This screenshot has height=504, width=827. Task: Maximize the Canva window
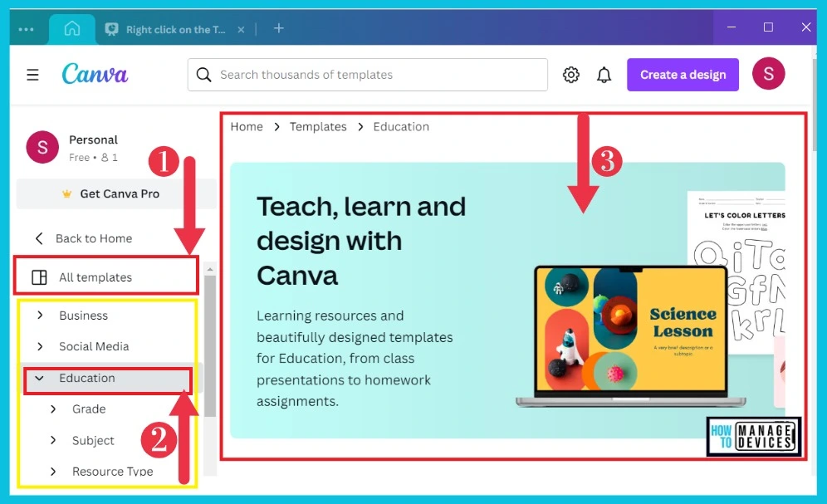[768, 27]
